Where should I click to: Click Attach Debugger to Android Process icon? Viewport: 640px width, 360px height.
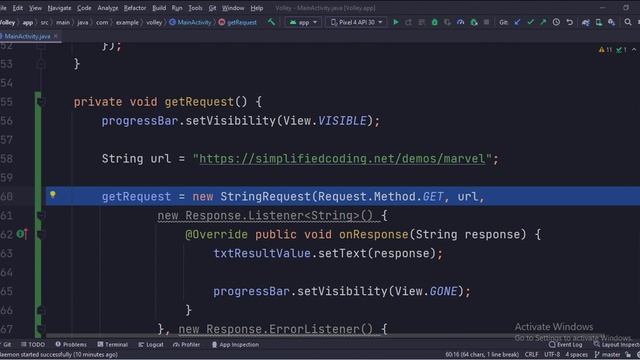[x=474, y=22]
